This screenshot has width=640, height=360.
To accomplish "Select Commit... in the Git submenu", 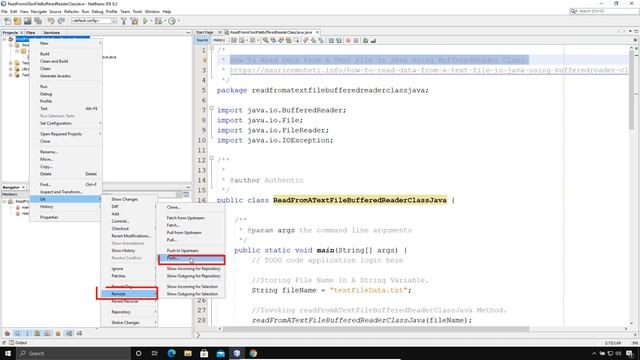I will 129,221.
